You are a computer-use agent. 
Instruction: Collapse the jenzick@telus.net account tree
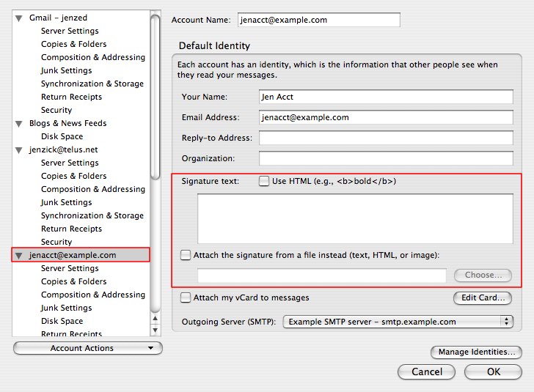(x=19, y=149)
